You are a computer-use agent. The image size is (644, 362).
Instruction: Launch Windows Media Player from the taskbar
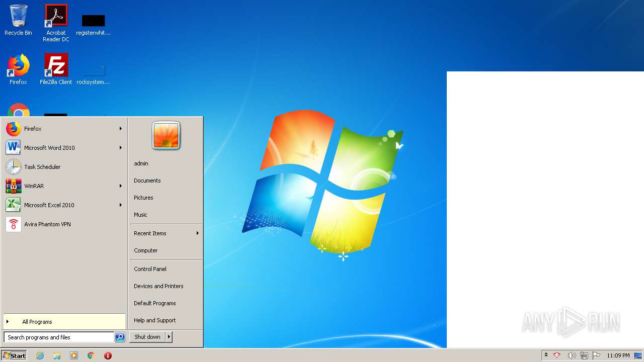[74, 355]
